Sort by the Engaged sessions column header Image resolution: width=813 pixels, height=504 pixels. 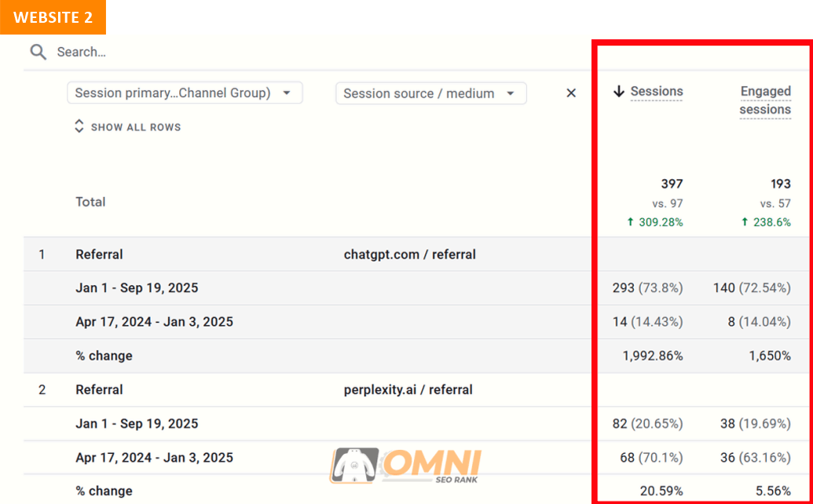[765, 100]
